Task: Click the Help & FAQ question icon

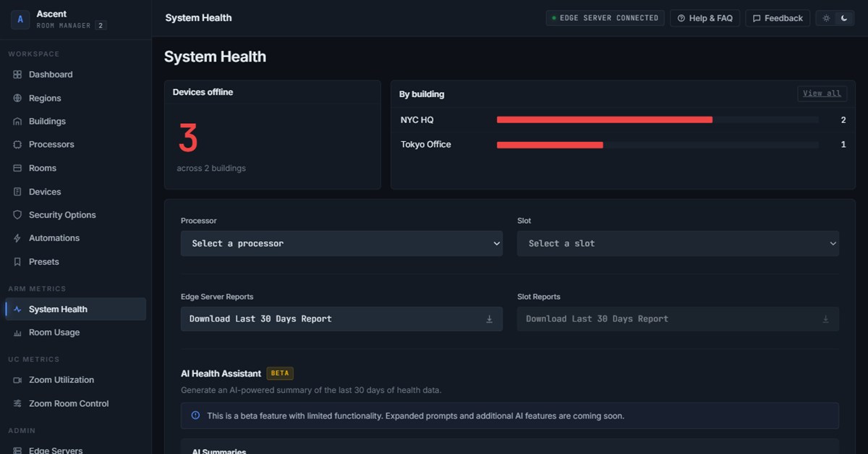Action: [681, 18]
